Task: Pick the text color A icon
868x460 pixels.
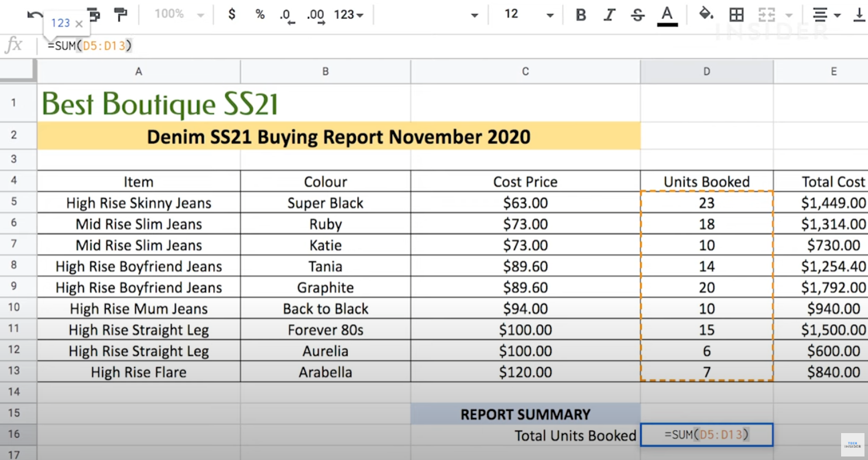Action: (x=667, y=15)
